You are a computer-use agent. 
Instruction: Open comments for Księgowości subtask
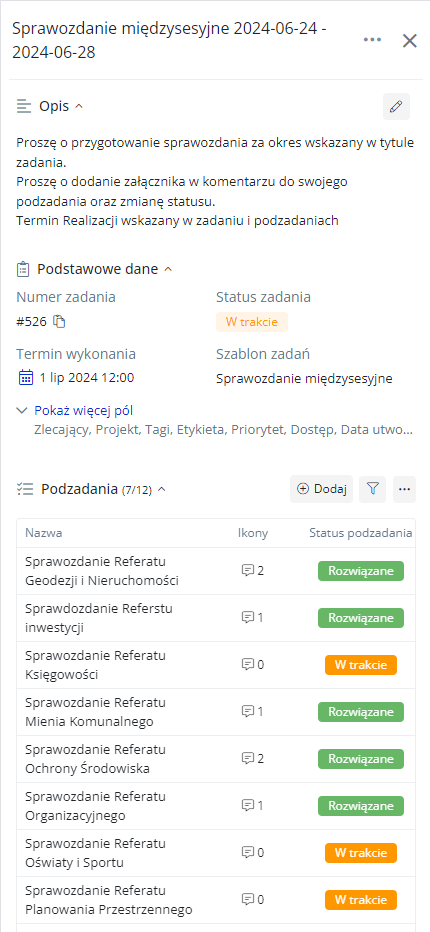tap(252, 665)
